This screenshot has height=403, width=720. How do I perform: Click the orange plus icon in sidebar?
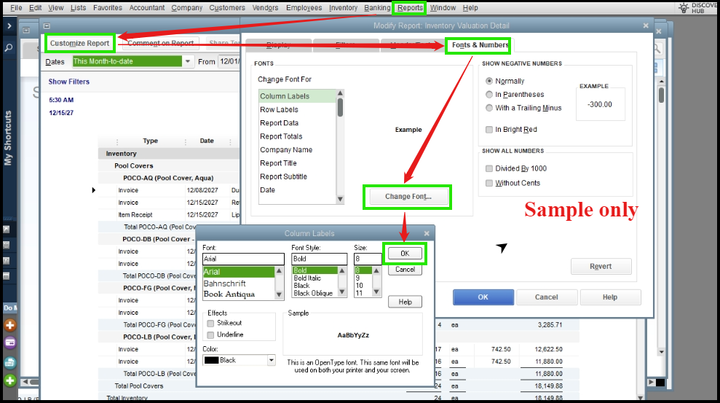coord(10,325)
